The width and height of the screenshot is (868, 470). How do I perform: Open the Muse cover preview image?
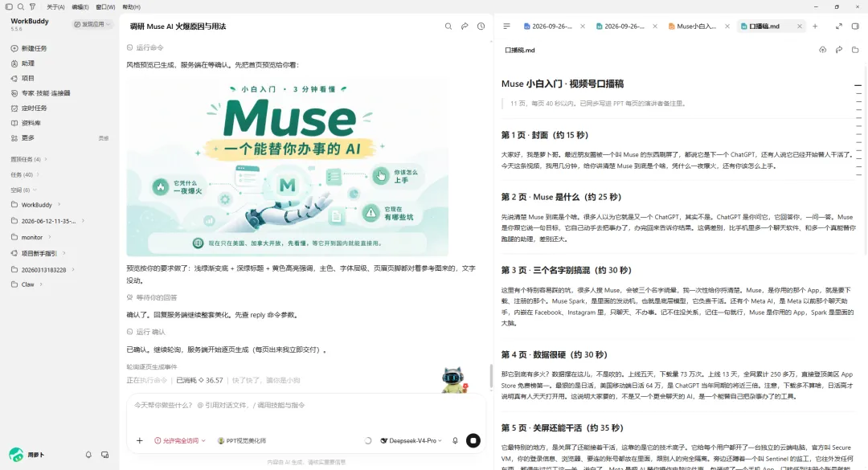(287, 167)
